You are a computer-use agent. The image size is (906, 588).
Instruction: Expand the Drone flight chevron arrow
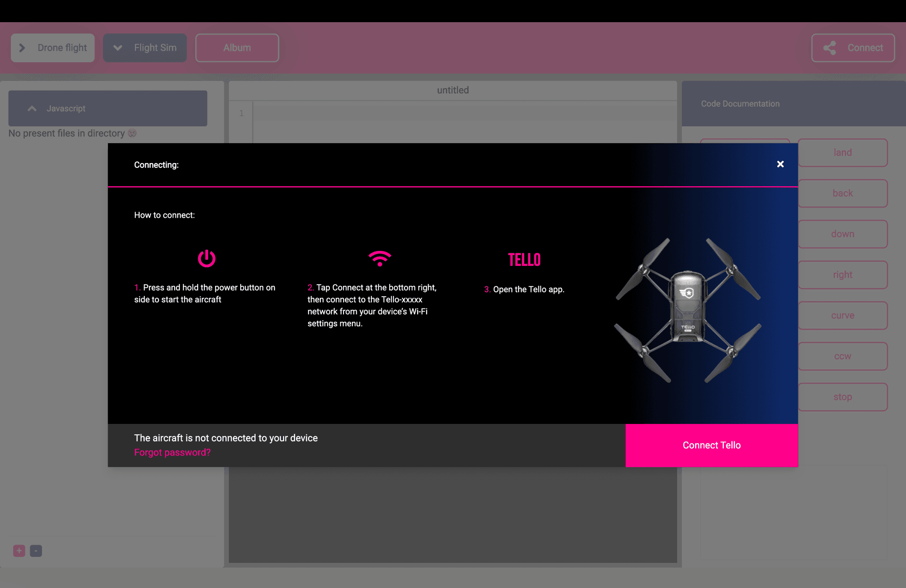22,48
